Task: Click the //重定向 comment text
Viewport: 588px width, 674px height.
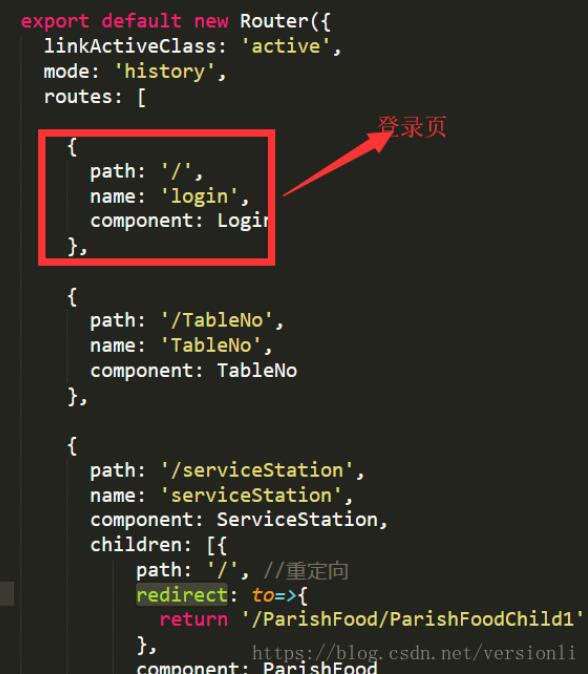Action: (x=306, y=571)
